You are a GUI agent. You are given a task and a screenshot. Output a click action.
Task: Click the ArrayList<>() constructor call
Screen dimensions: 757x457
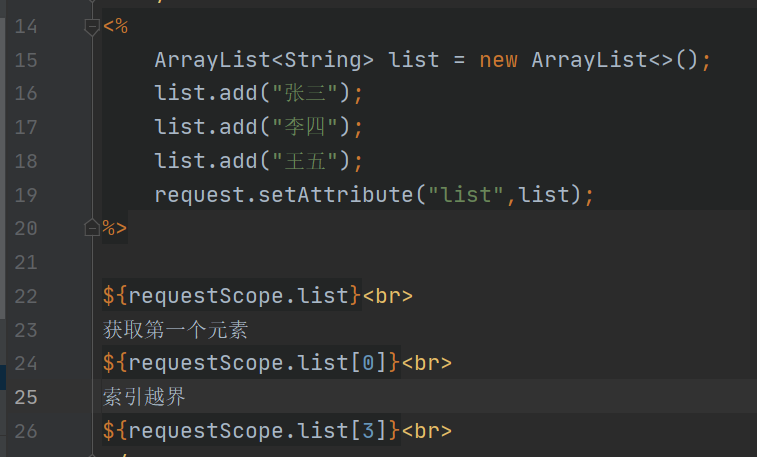click(x=615, y=60)
